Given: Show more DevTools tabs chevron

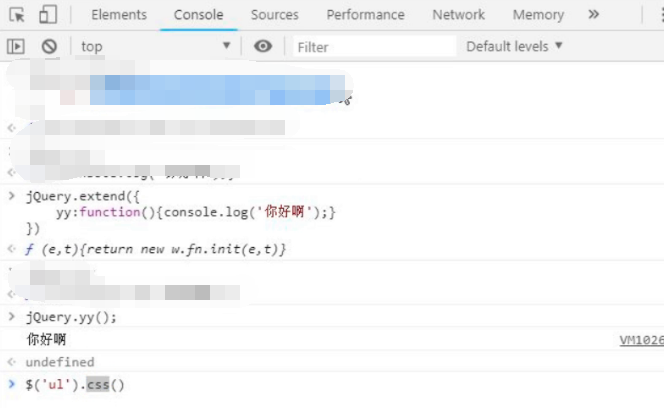Looking at the screenshot, I should click(594, 14).
